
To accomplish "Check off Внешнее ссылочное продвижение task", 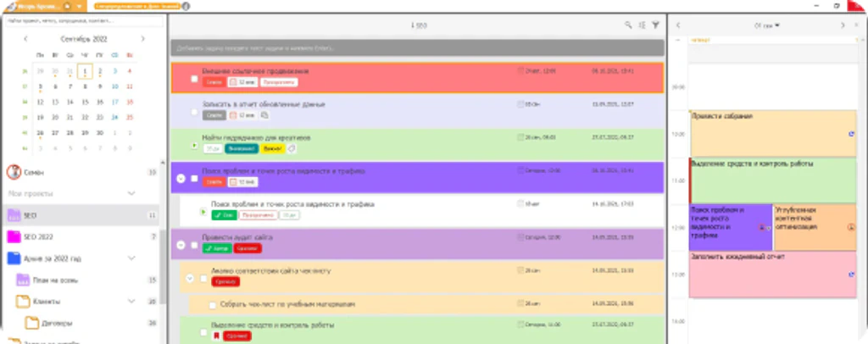I will pos(194,79).
